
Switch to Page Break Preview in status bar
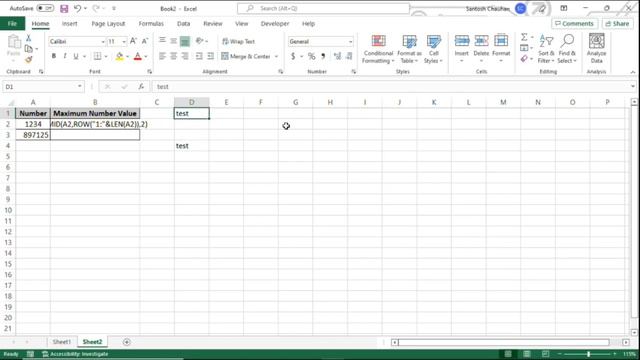pyautogui.click(x=545, y=354)
